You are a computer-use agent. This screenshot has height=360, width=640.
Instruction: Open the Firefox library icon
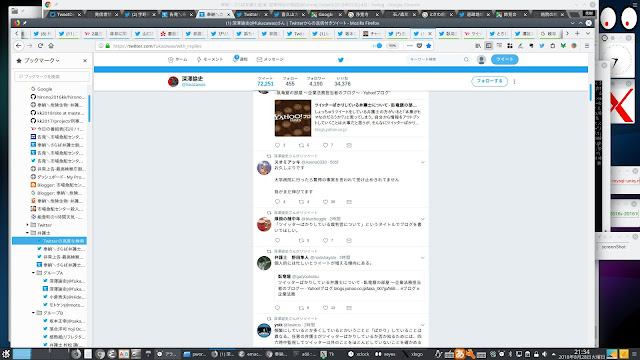click(x=478, y=46)
